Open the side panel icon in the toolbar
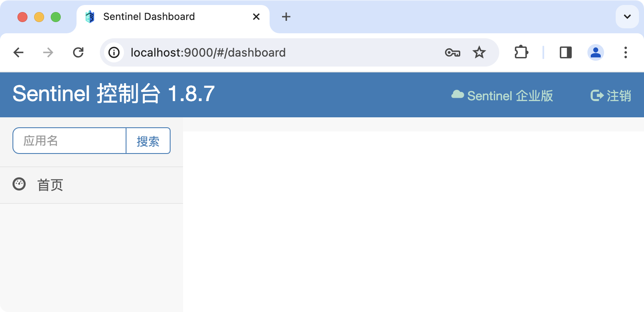644x312 pixels. click(565, 52)
